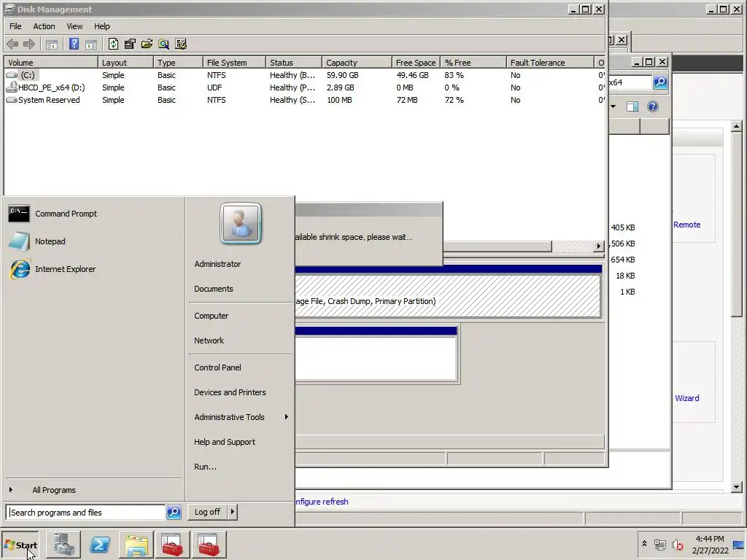Sort by the File System column header
Screen dimensions: 747x560
click(x=234, y=63)
